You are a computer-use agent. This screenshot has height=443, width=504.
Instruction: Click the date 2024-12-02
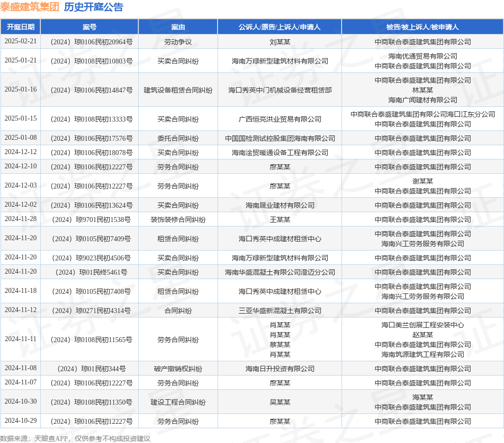pyautogui.click(x=21, y=204)
